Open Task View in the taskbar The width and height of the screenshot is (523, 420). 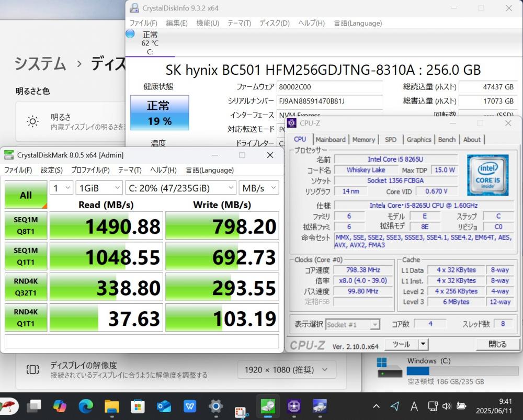(33, 406)
